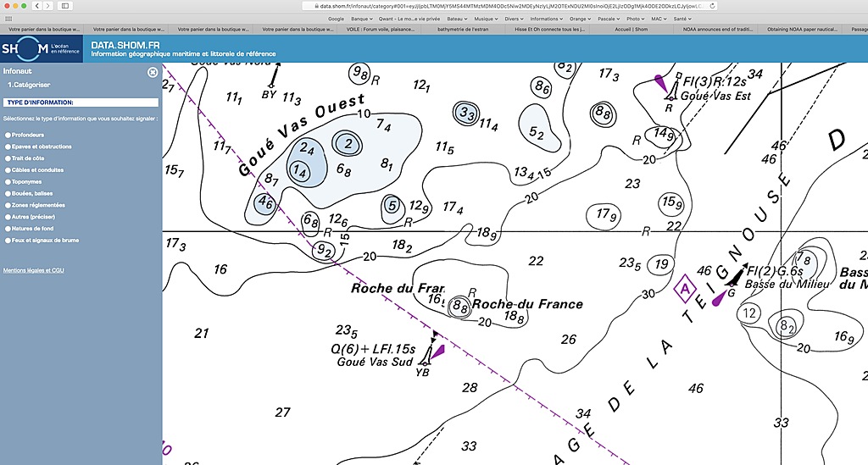Expand the Pascale bookmarks folder

pyautogui.click(x=609, y=19)
